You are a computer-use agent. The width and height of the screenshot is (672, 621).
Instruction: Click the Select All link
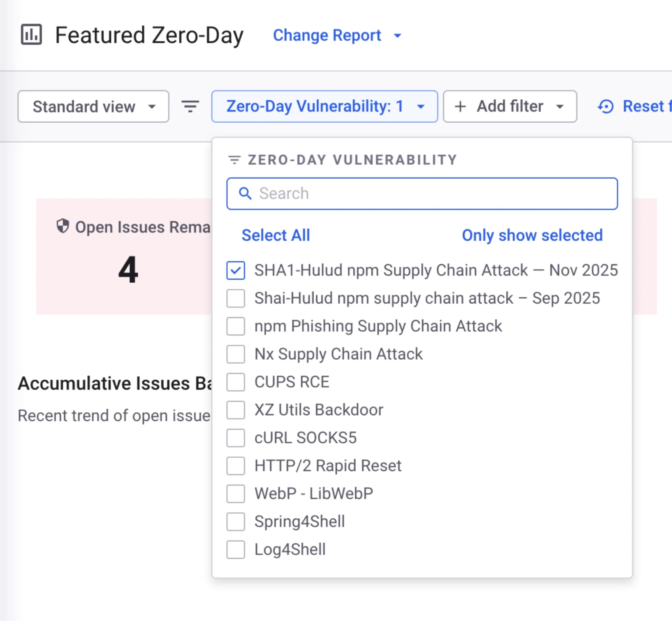click(276, 235)
